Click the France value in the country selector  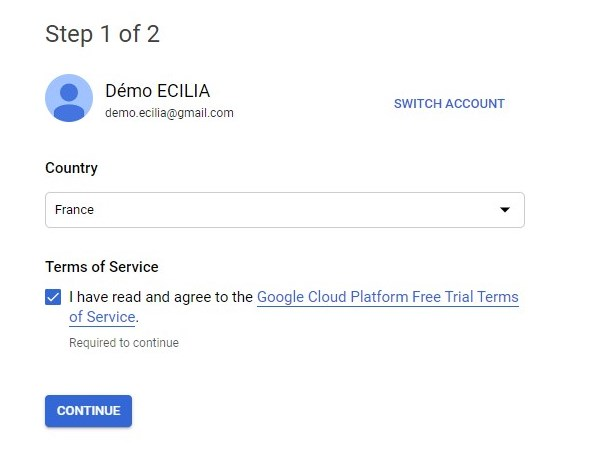coord(74,210)
